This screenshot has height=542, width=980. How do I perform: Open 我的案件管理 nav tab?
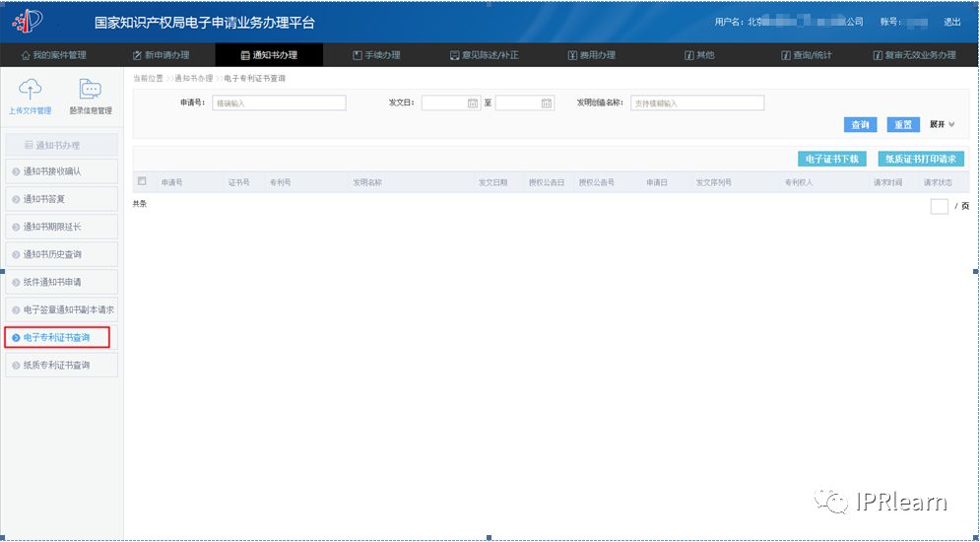[x=54, y=55]
